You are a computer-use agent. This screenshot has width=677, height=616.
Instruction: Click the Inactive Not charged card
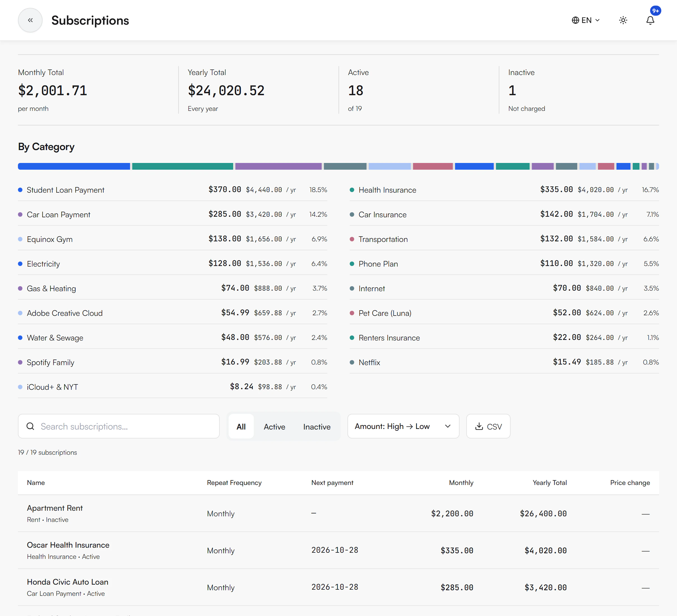point(579,90)
